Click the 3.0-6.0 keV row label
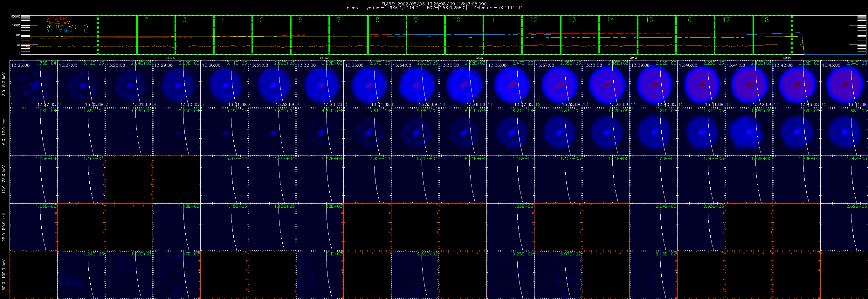This screenshot has height=299, width=868. click(4, 84)
